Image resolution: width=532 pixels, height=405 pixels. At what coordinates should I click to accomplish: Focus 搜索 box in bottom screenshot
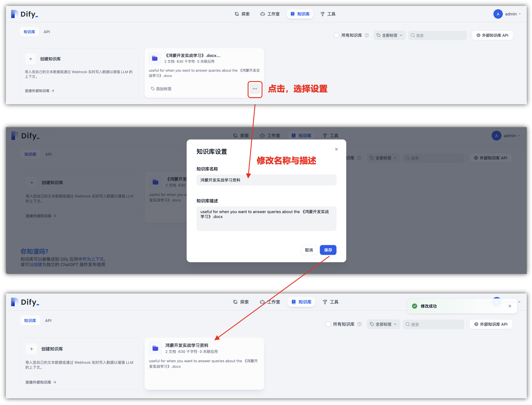click(433, 324)
